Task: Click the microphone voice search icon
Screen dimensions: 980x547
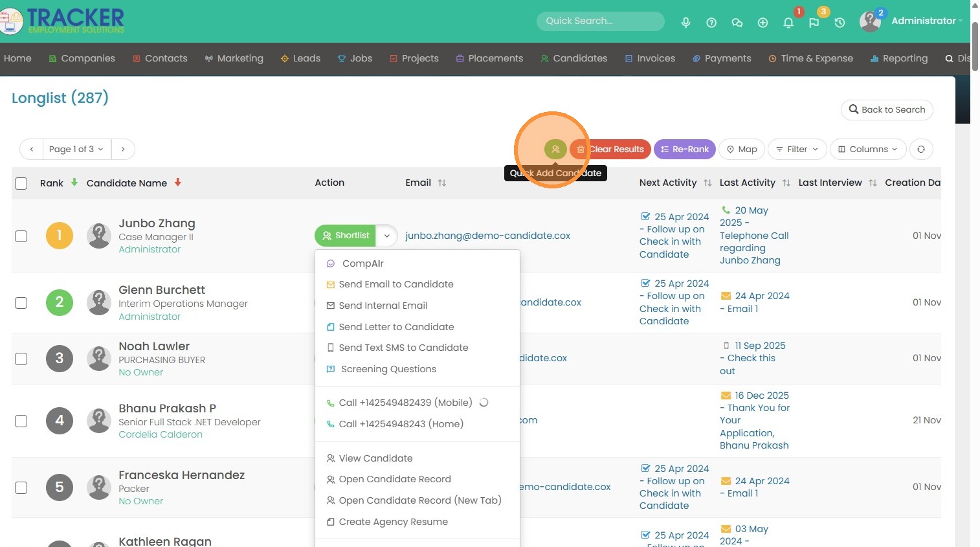Action: tap(685, 23)
